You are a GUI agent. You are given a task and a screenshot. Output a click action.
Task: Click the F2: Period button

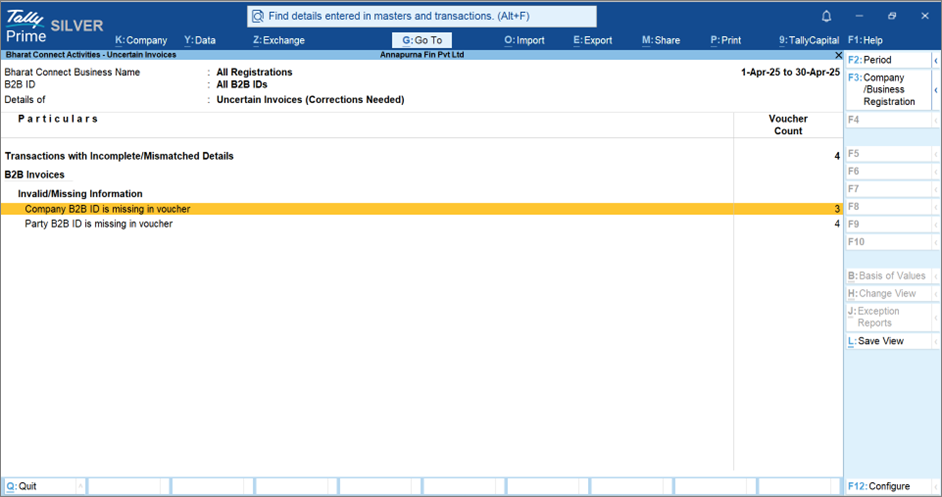pos(889,60)
